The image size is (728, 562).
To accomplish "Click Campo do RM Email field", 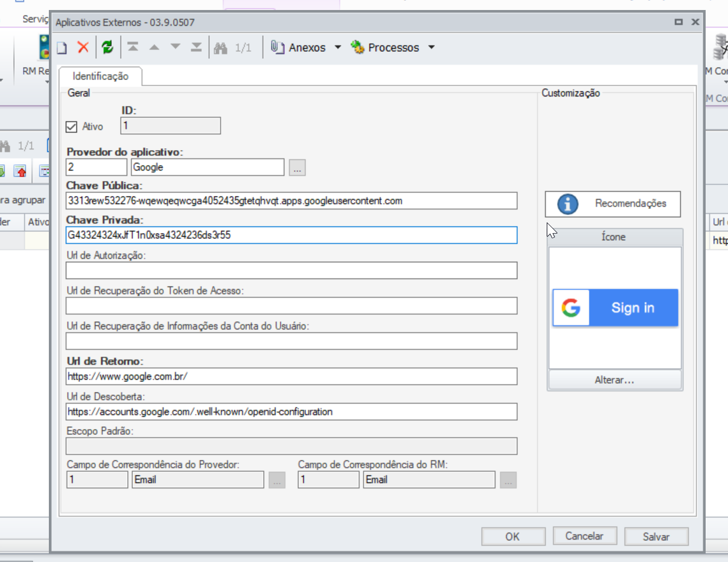I will [x=429, y=480].
